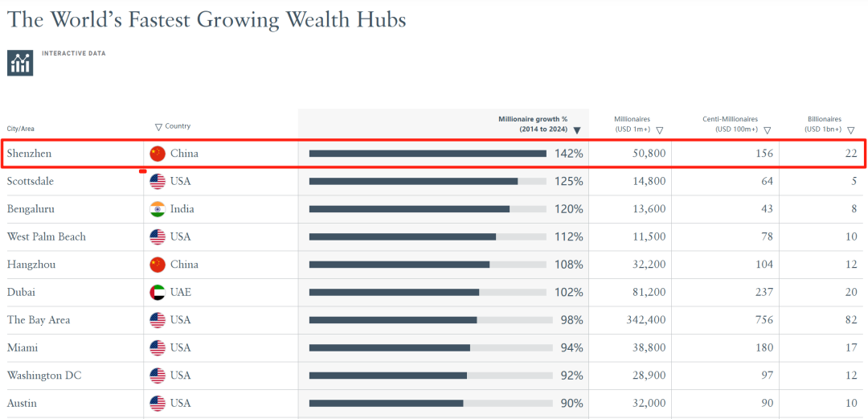Click the China flag beside Shenzhen
This screenshot has height=419, width=868.
tap(158, 154)
